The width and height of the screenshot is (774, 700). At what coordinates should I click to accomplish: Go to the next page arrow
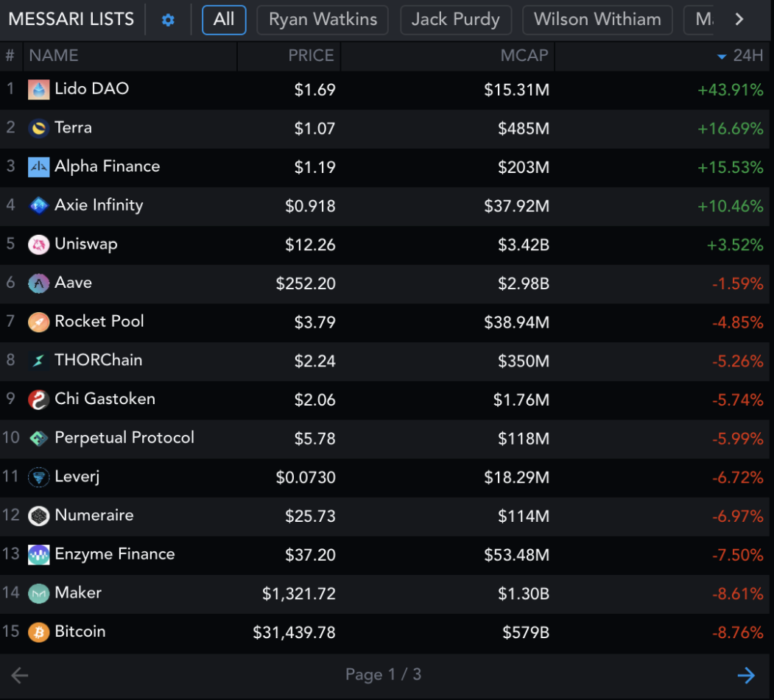click(746, 675)
